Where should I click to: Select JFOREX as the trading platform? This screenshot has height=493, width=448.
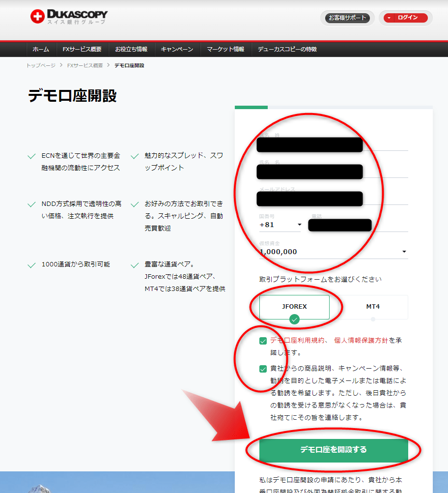click(294, 305)
